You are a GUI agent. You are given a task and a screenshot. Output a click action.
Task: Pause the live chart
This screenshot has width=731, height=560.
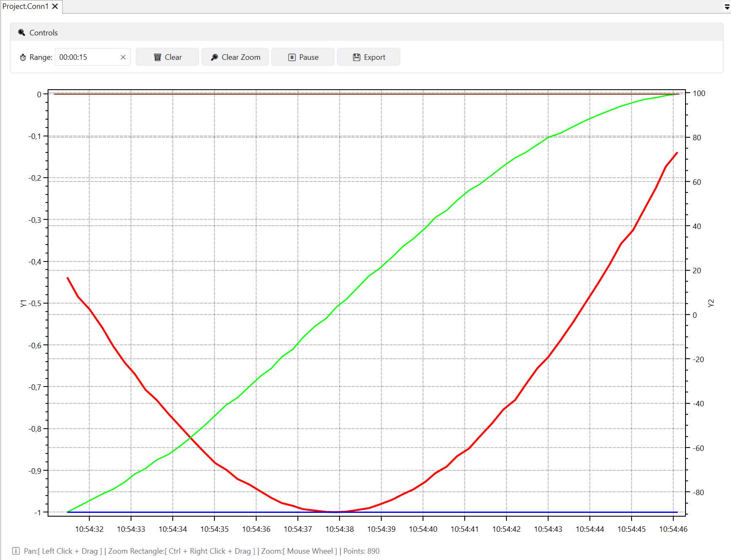303,57
